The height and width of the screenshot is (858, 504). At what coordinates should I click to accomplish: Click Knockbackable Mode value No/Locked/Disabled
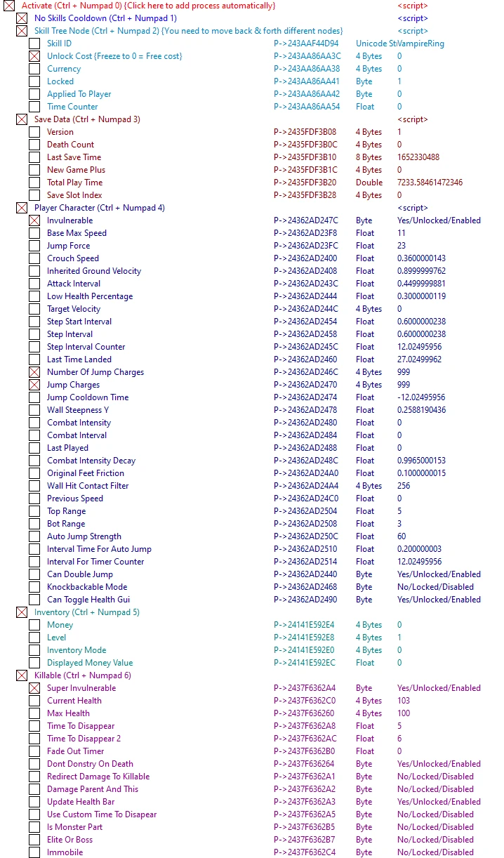(x=435, y=587)
